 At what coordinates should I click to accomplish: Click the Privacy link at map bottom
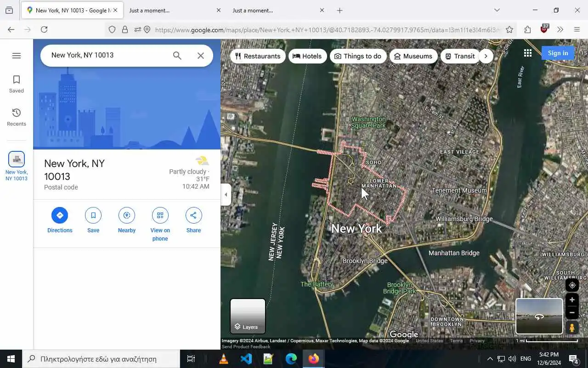click(x=477, y=341)
